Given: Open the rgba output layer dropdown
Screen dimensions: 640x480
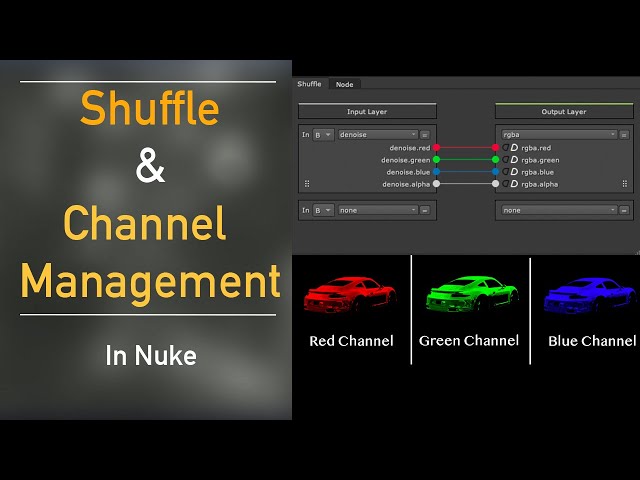Looking at the screenshot, I should pos(559,135).
